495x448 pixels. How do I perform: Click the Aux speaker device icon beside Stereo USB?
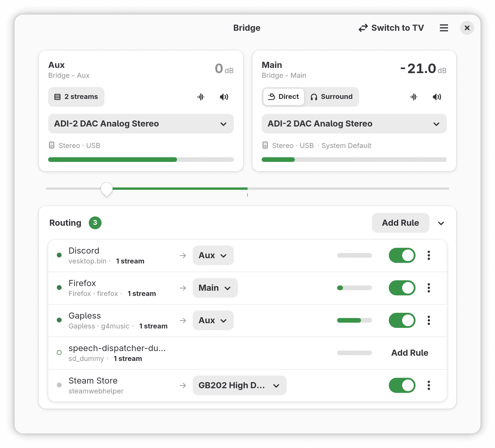pos(52,145)
